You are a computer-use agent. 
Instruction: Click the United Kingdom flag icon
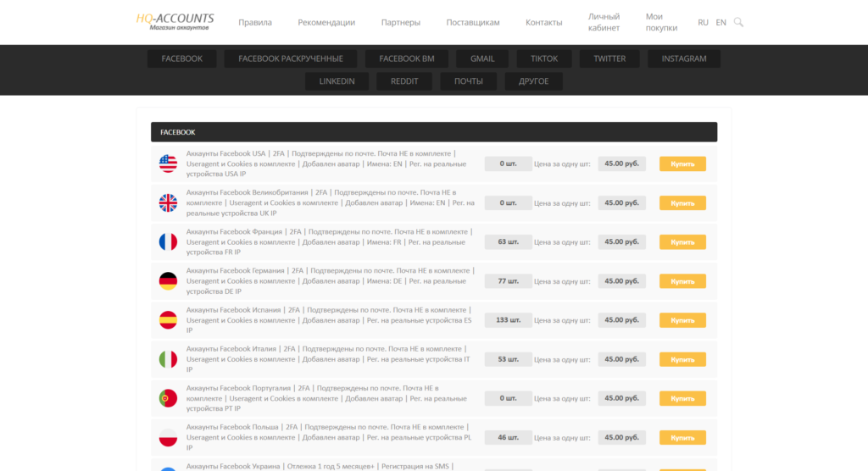169,203
